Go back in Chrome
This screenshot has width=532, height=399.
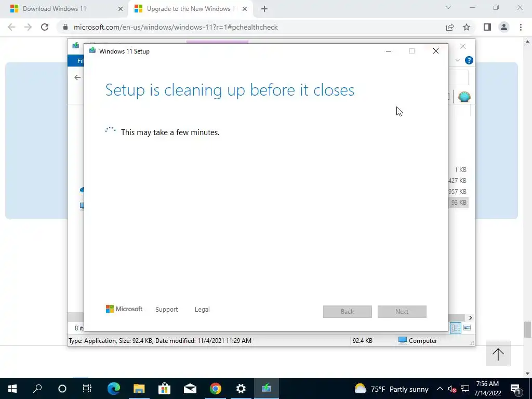click(11, 27)
